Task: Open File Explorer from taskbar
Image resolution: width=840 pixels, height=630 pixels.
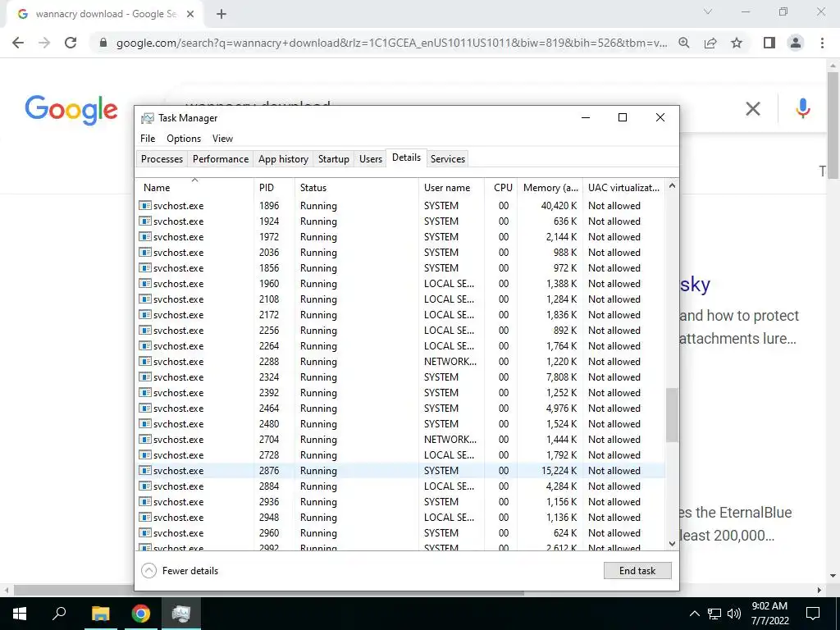Action: pos(100,614)
